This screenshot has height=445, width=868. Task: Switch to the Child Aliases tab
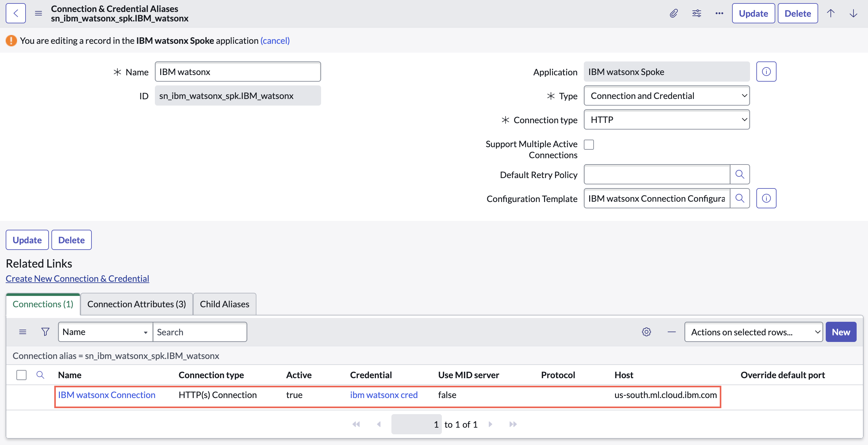[225, 304]
